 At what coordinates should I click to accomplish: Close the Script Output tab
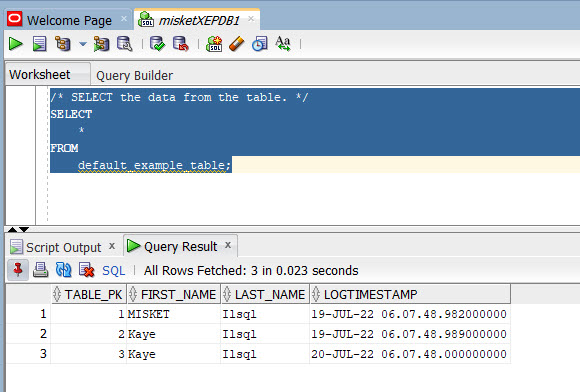(x=112, y=246)
